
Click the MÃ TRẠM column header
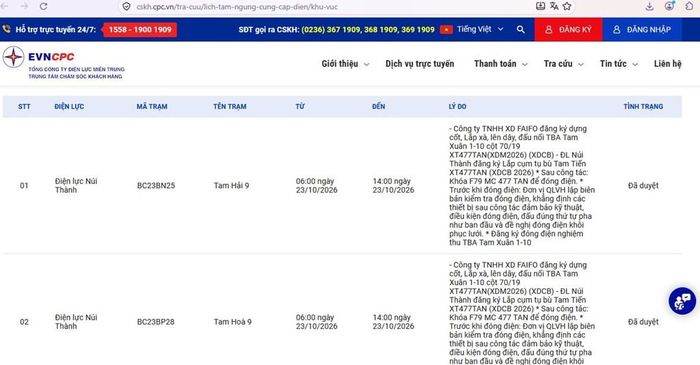pos(152,107)
